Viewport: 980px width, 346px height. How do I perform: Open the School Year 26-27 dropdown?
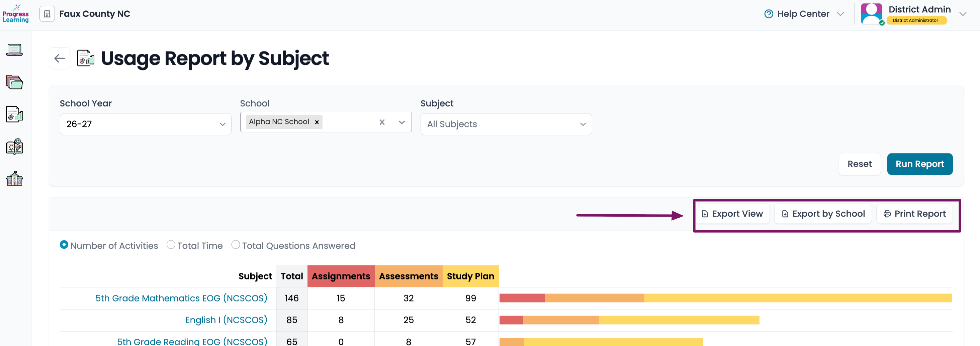click(x=145, y=124)
